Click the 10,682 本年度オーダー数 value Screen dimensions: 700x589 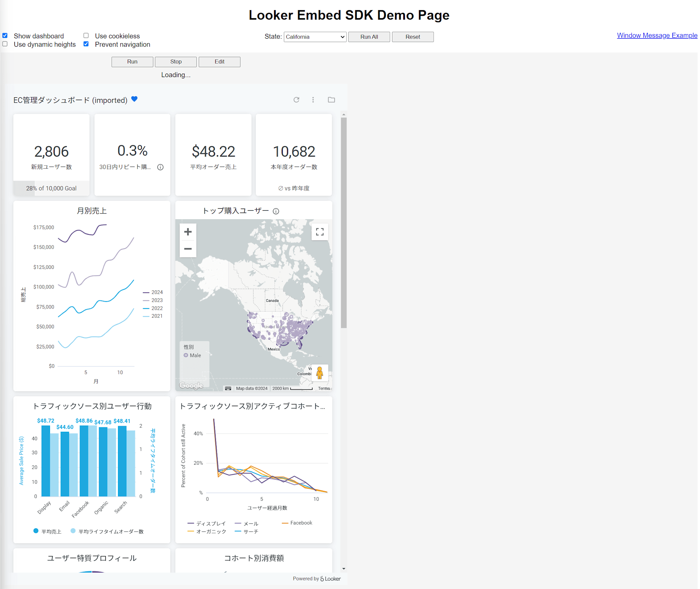295,152
